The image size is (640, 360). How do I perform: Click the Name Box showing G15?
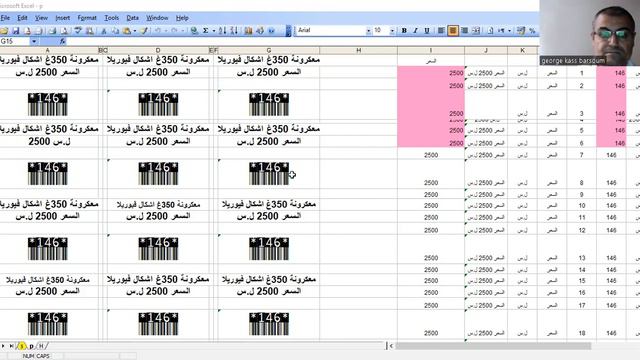click(15, 41)
